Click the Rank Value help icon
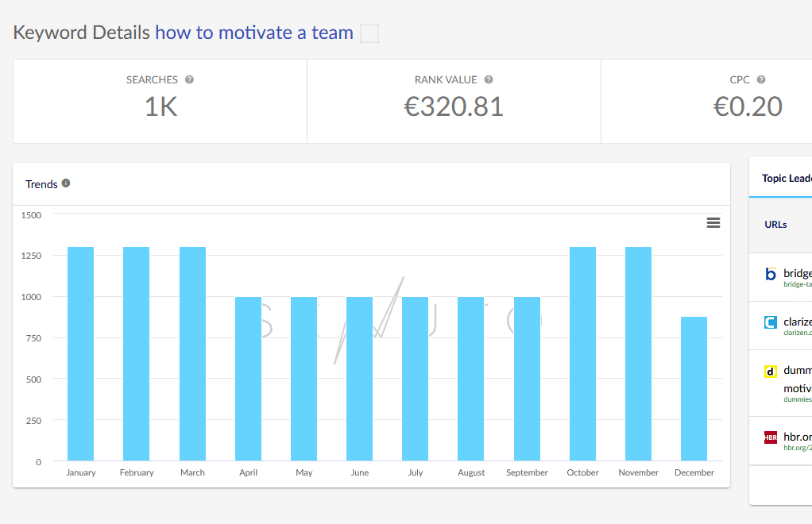 pos(489,79)
